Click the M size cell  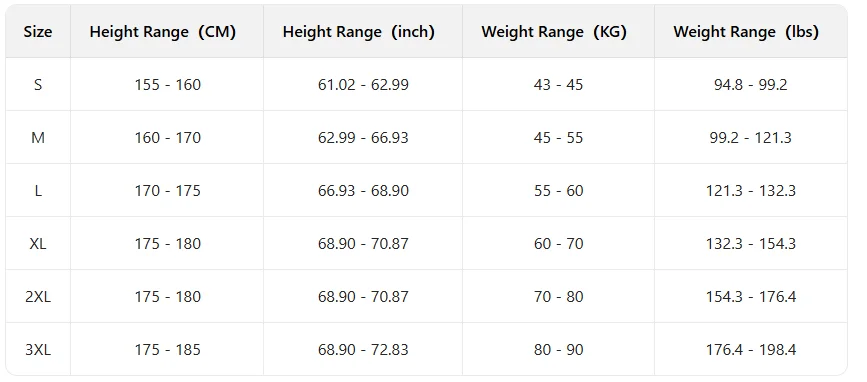pyautogui.click(x=38, y=138)
